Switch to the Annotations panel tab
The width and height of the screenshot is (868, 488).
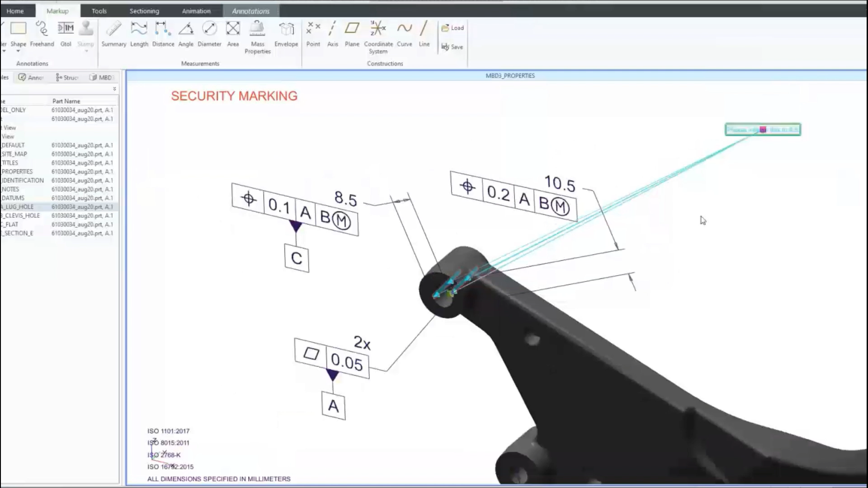(31, 78)
